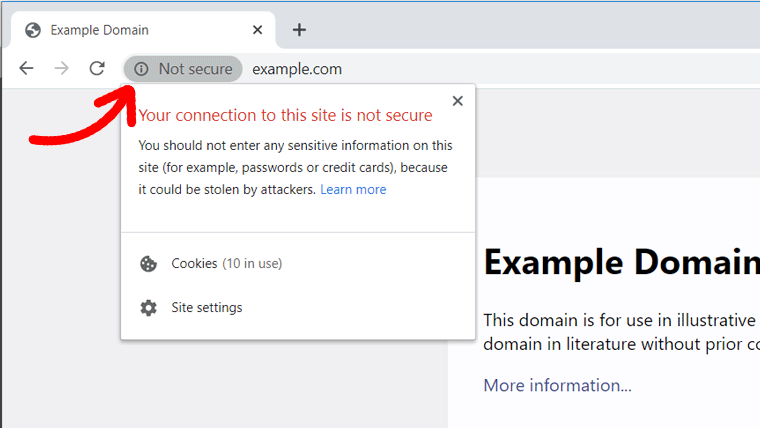
Task: Close the Example Domain tab
Action: point(258,30)
